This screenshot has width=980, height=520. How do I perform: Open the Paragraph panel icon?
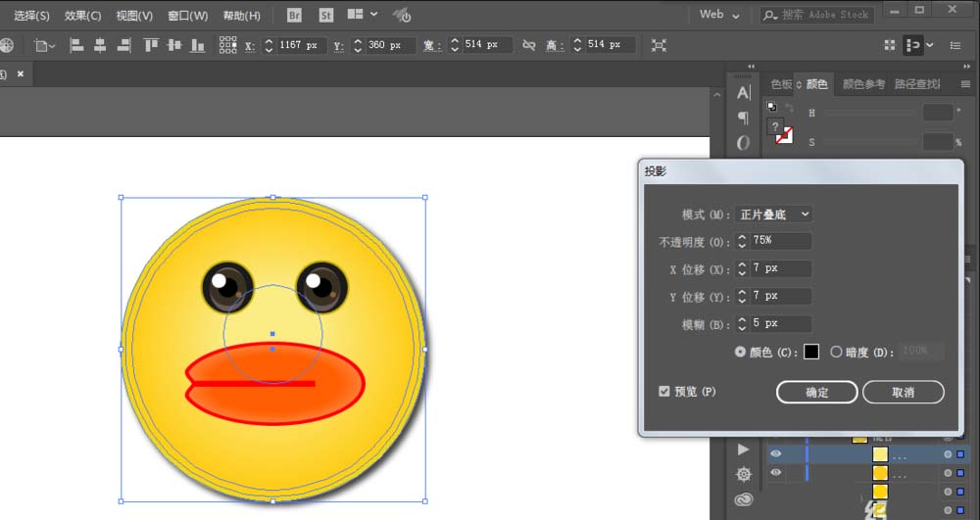pos(743,118)
